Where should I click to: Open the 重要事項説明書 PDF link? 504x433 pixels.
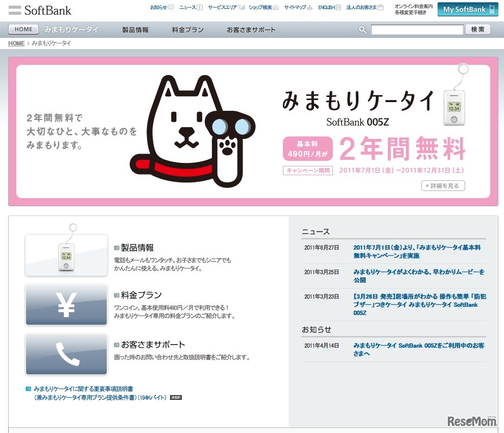[x=100, y=393]
